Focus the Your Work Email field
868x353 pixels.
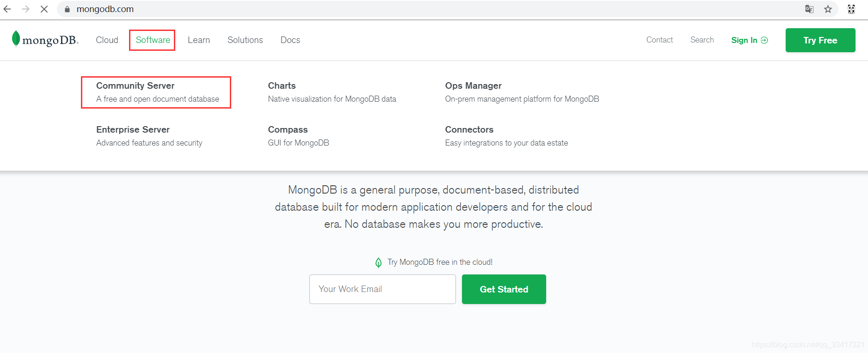(x=382, y=289)
